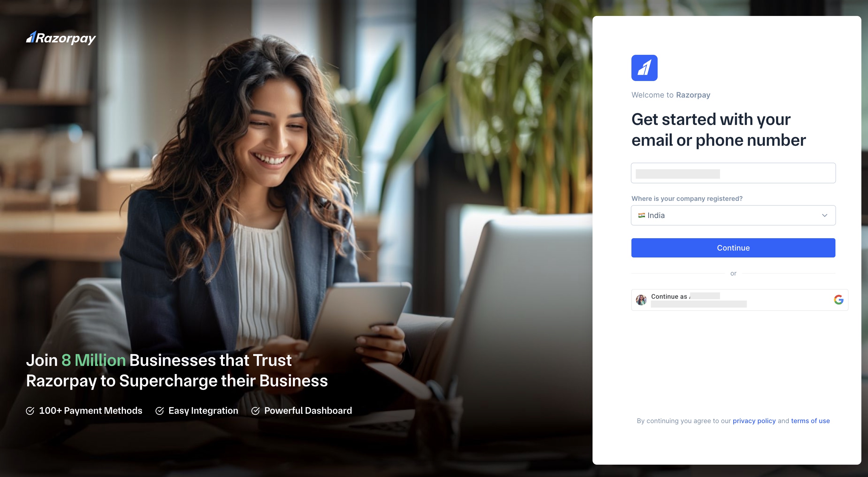This screenshot has width=868, height=477.
Task: Select the Continue as Google account button
Action: [x=740, y=300]
